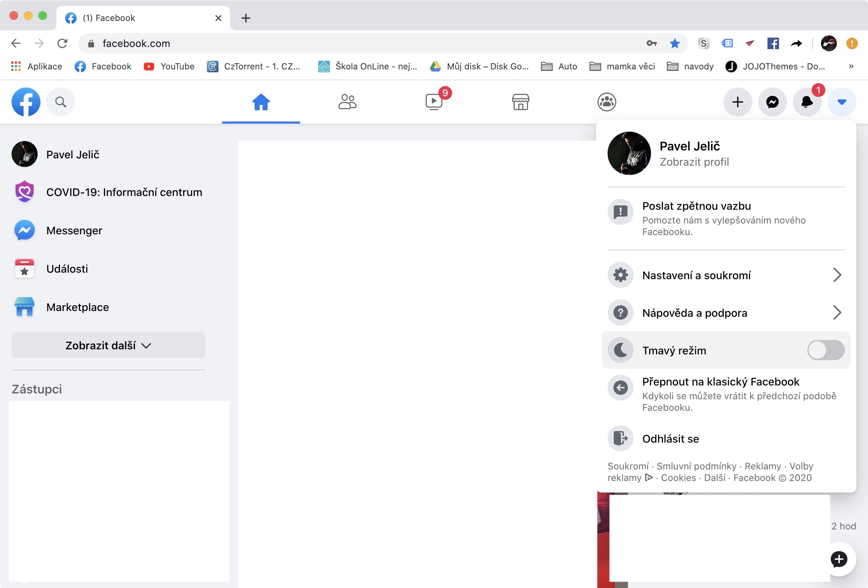Click the Facebook search magnifier icon

[60, 102]
